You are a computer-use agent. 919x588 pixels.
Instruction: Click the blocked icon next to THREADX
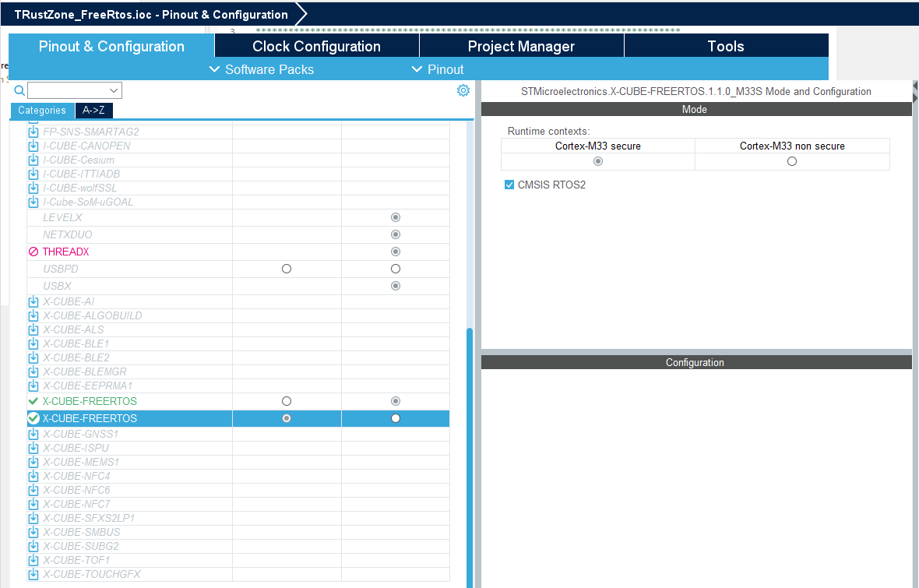coord(33,251)
